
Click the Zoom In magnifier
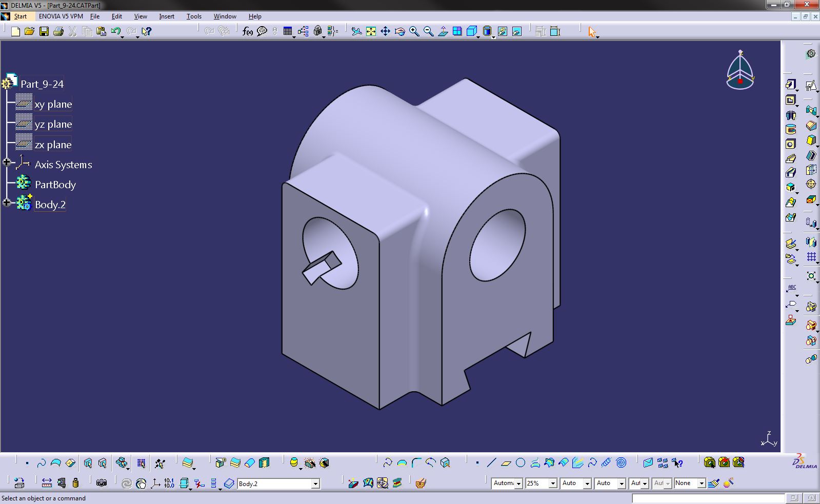pyautogui.click(x=414, y=32)
